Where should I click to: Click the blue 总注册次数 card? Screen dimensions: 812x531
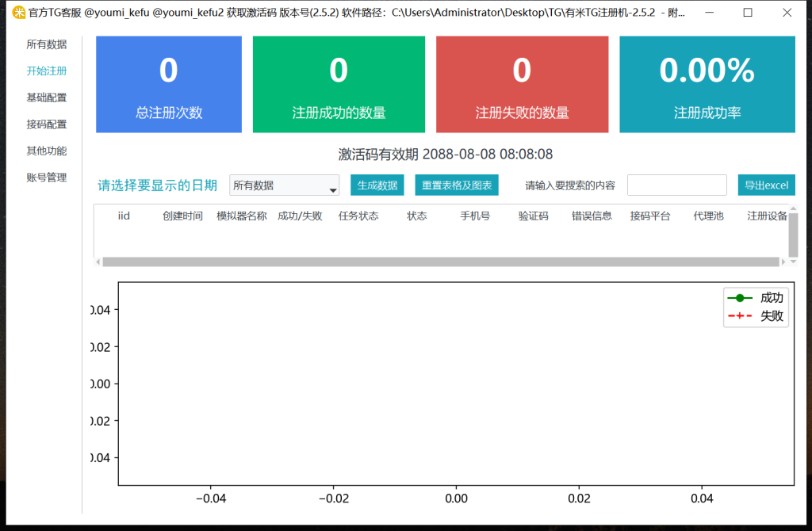(x=169, y=84)
